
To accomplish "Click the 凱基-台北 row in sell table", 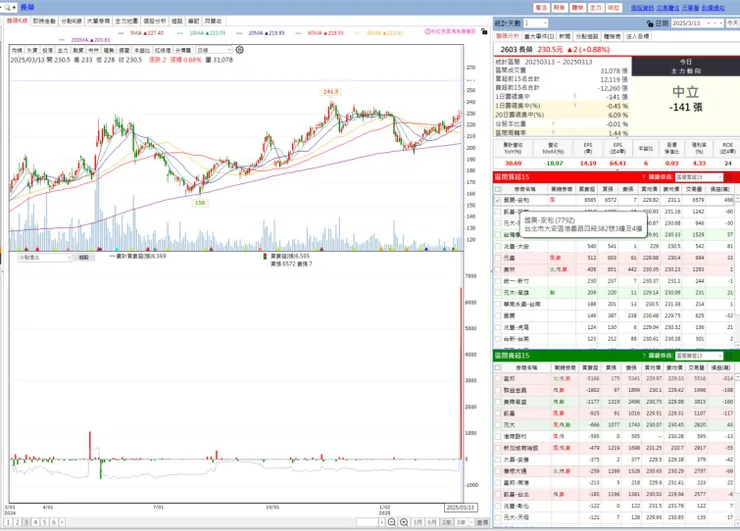I will [614, 494].
